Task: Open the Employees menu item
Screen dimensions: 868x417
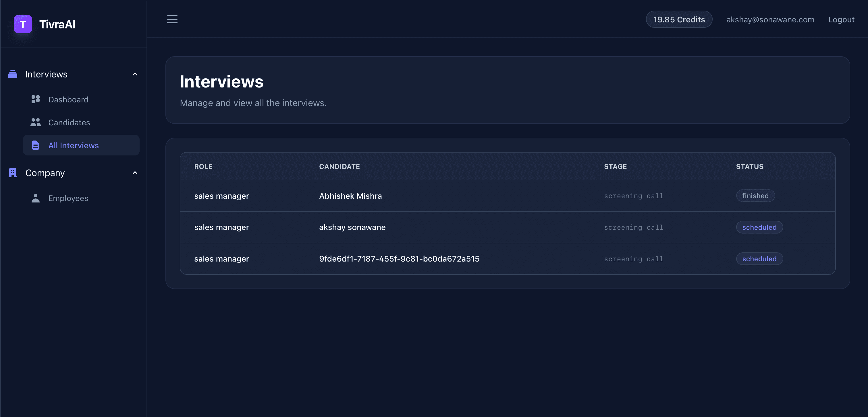Action: click(x=81, y=198)
